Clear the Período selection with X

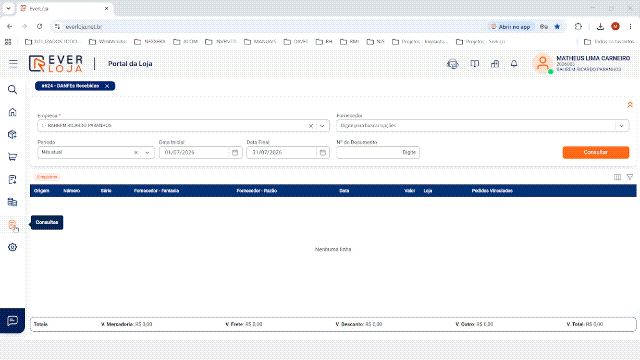(x=136, y=152)
